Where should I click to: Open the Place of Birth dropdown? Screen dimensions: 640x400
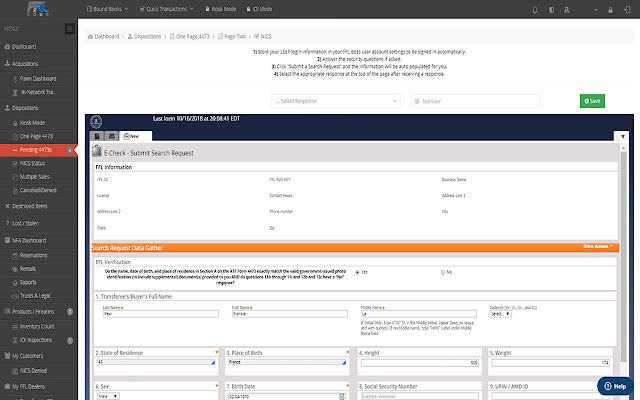(x=287, y=362)
